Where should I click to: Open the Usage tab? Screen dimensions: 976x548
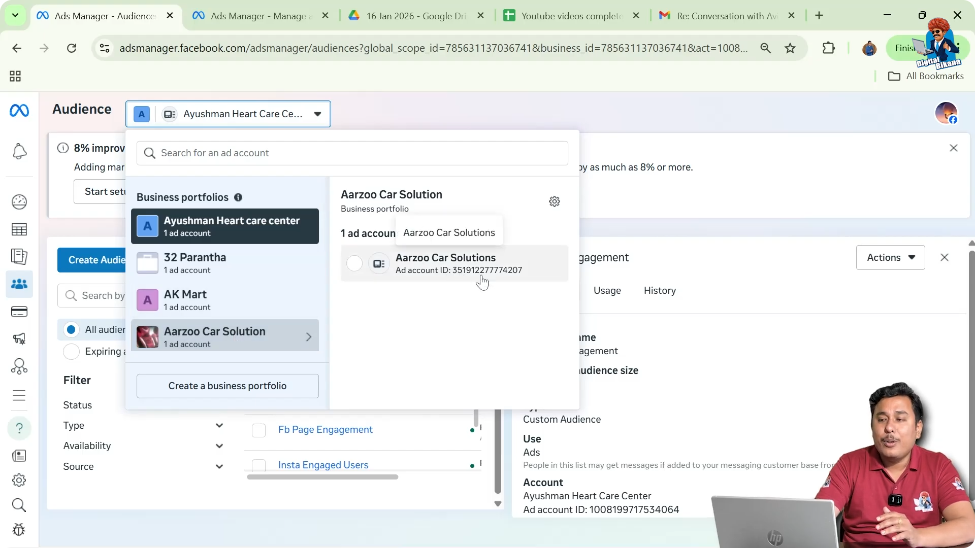(x=607, y=291)
